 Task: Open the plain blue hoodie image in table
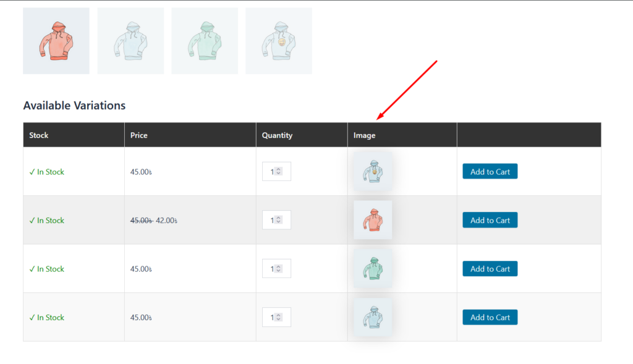pos(373,317)
